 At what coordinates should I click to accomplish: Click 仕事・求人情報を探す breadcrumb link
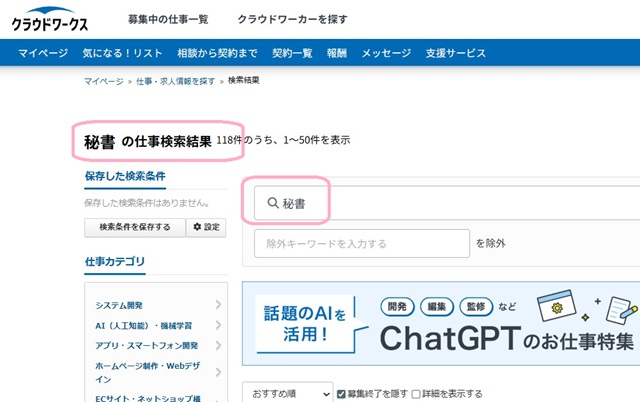coord(176,81)
